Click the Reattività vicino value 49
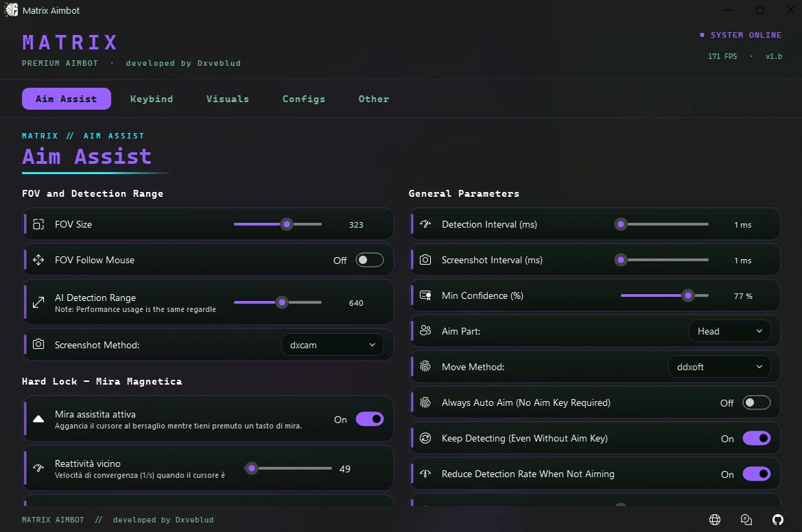Screen dimensions: 802x532 344,469
